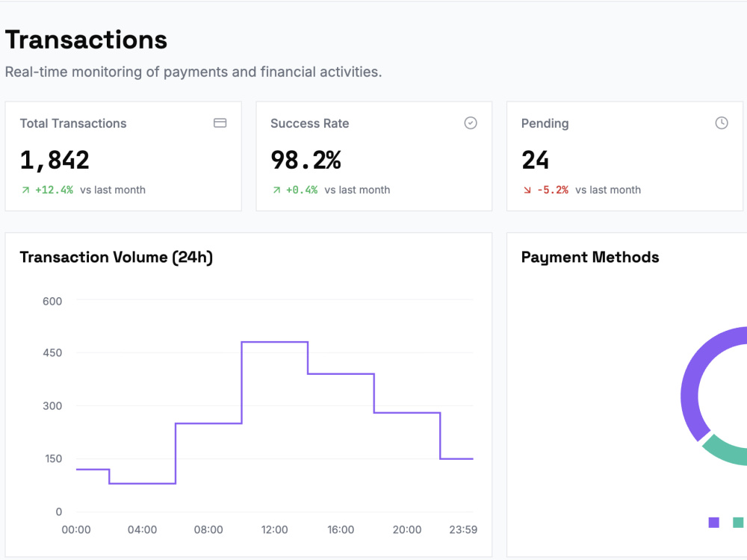Click the +0.4% change value
The height and width of the screenshot is (560, 747).
click(x=302, y=190)
